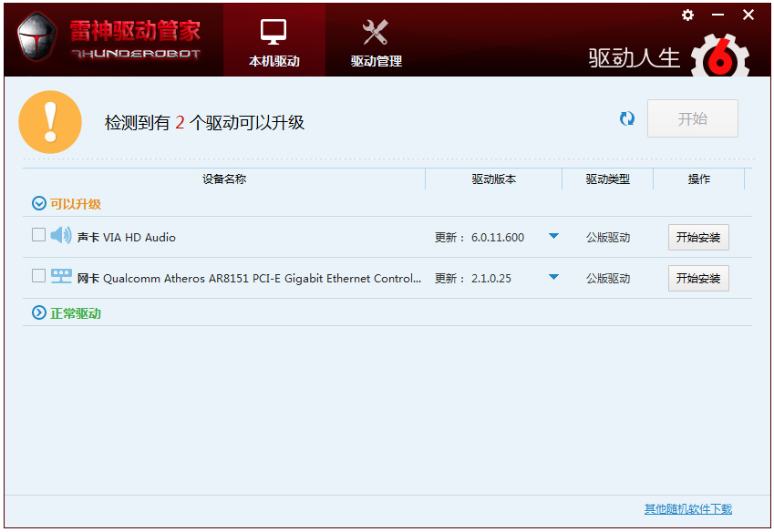Check the Qualcomm Atheros network card checkbox
Image resolution: width=774 pixels, height=532 pixels.
pyautogui.click(x=38, y=276)
